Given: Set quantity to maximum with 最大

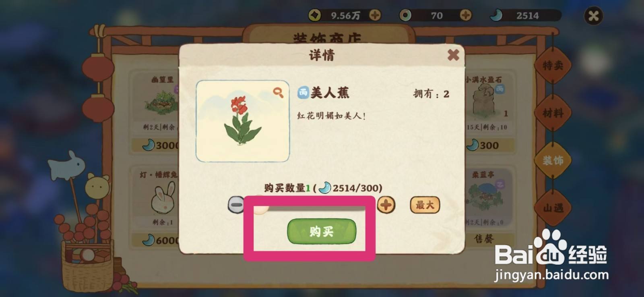Looking at the screenshot, I should tap(425, 205).
